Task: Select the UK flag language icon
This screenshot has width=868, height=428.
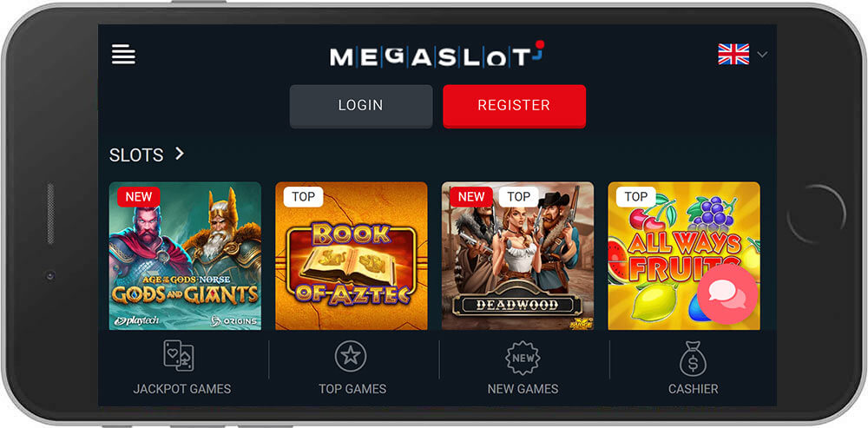Action: 733,55
